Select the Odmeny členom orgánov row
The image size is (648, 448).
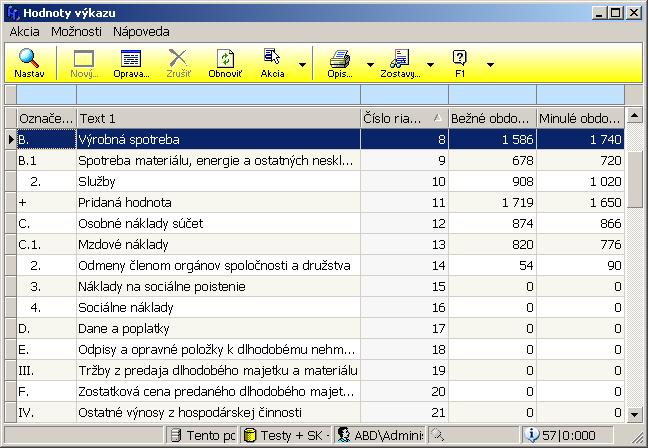pos(320,265)
